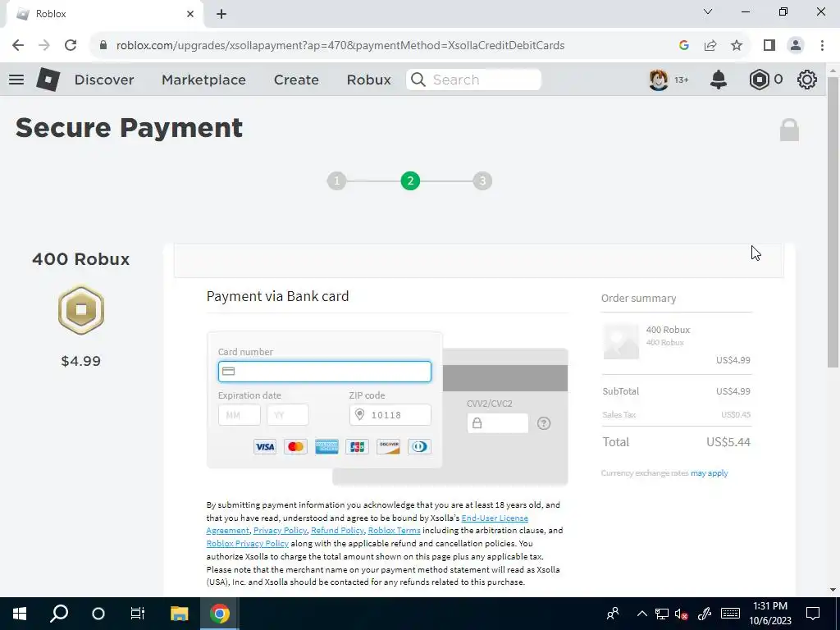The width and height of the screenshot is (840, 630).
Task: Click the Sales Tax US$0.45 value
Action: [x=736, y=414]
